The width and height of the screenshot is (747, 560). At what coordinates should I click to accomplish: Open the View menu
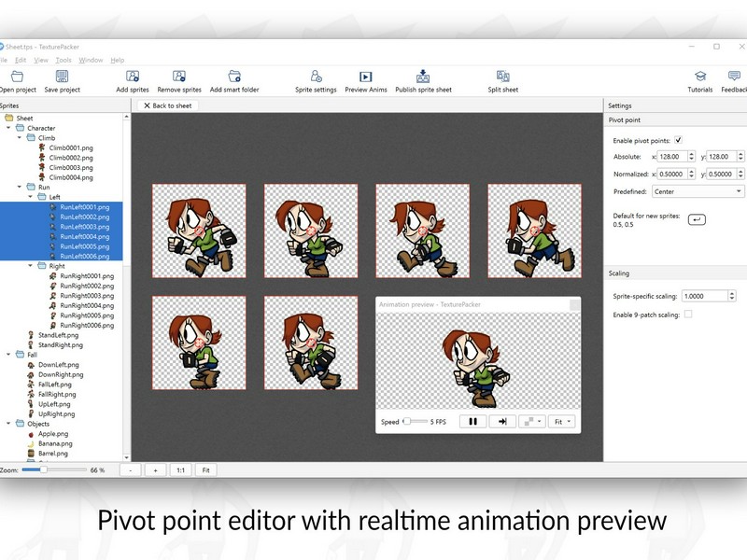pyautogui.click(x=41, y=60)
